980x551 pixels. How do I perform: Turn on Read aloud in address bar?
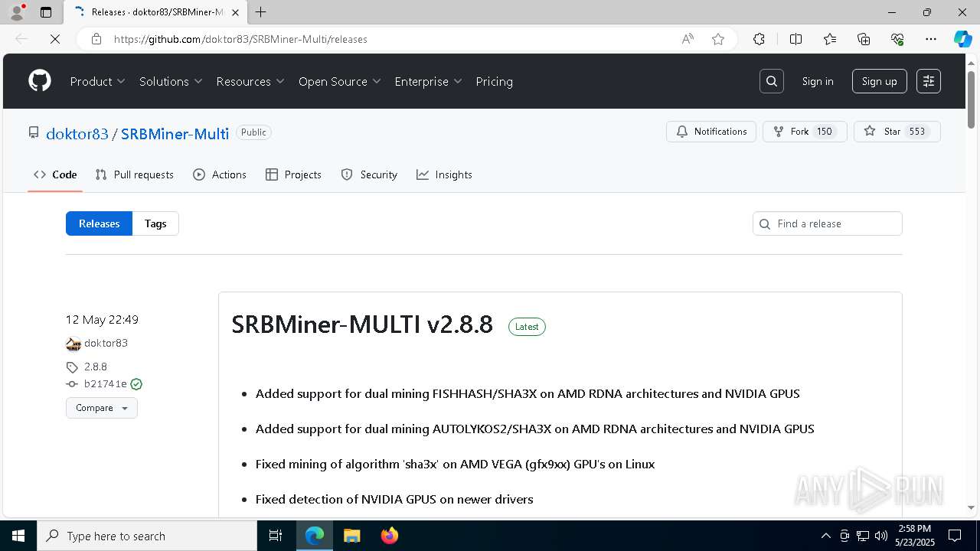coord(688,39)
